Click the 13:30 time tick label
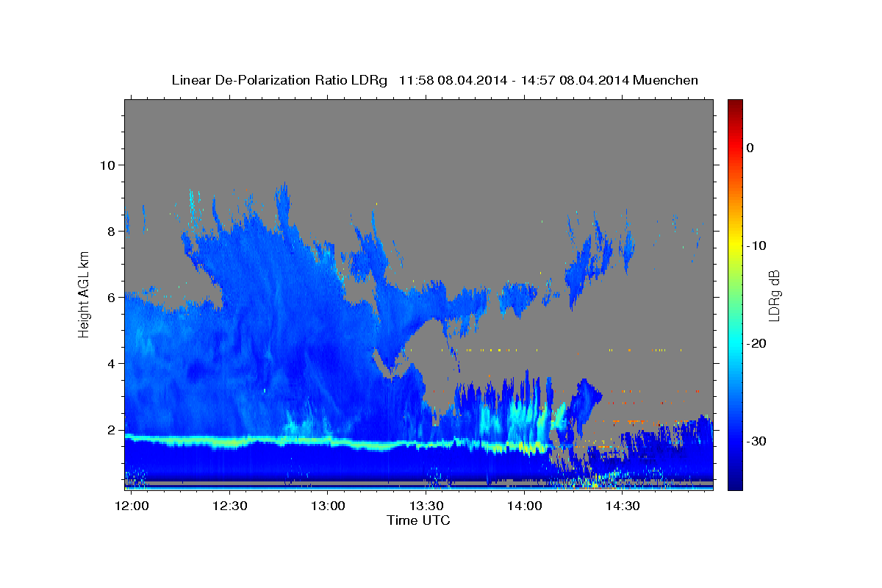The width and height of the screenshot is (882, 588). (426, 506)
